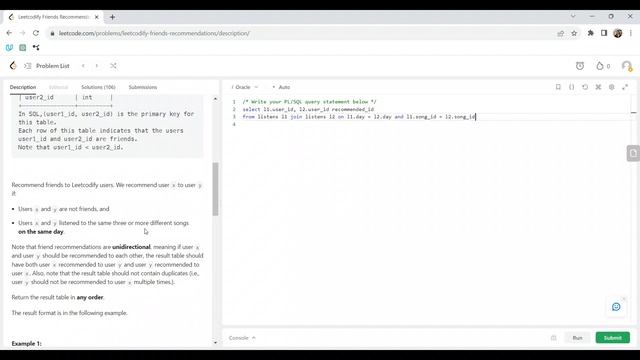
Task: Open the Solutions (106) tab
Action: (98, 87)
